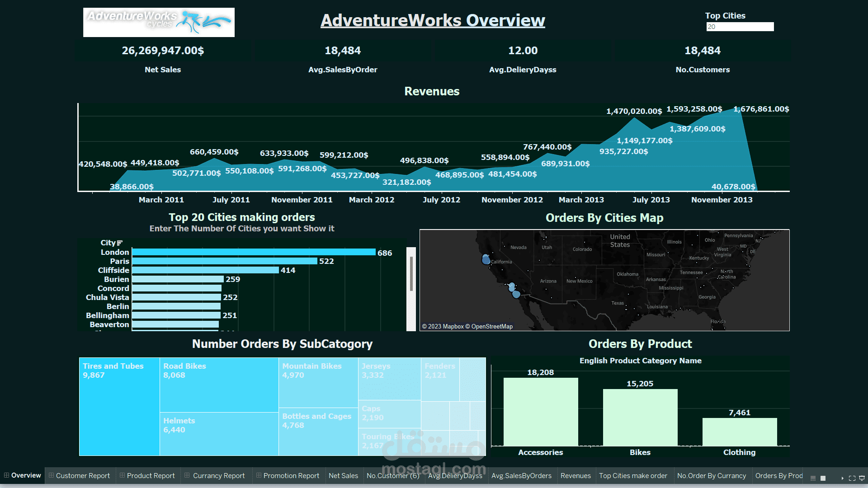868x488 pixels.
Task: Click the show filmstrip icon
Action: tap(813, 478)
